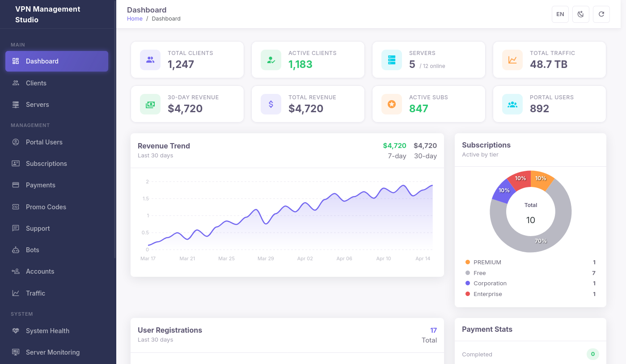Select the Completed count badge in Payment Stats
Screen dimensions: 626x364
click(592, 354)
